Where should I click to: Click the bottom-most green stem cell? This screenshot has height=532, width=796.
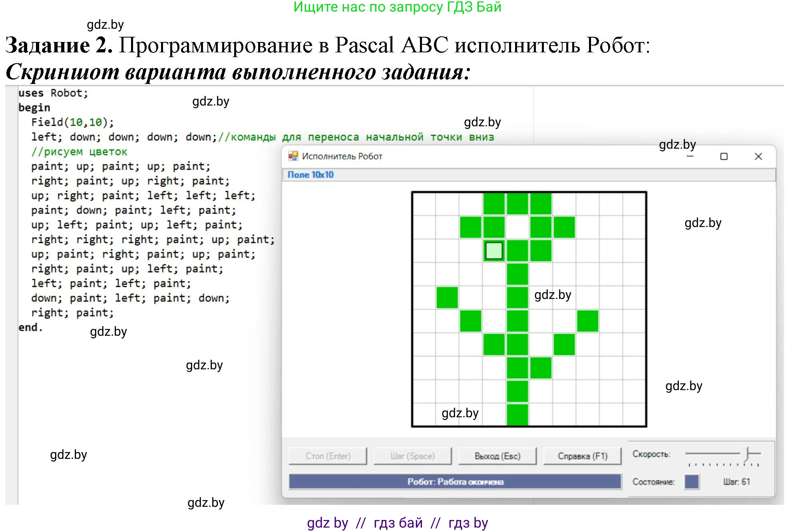tap(517, 415)
